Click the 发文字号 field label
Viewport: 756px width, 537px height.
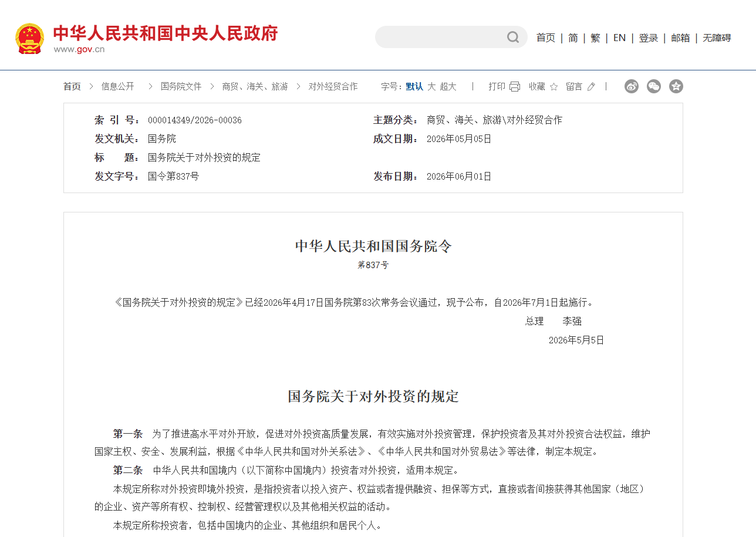[117, 177]
